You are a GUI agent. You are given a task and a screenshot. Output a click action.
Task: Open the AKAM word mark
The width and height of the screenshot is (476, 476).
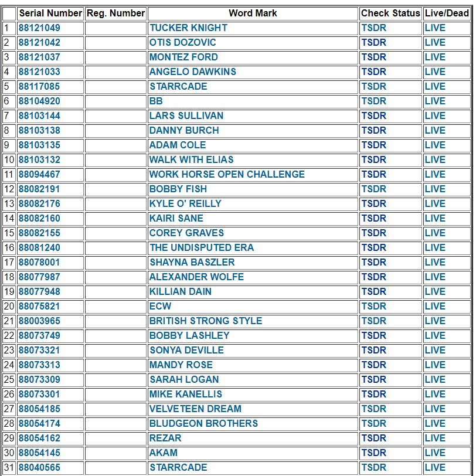point(164,453)
